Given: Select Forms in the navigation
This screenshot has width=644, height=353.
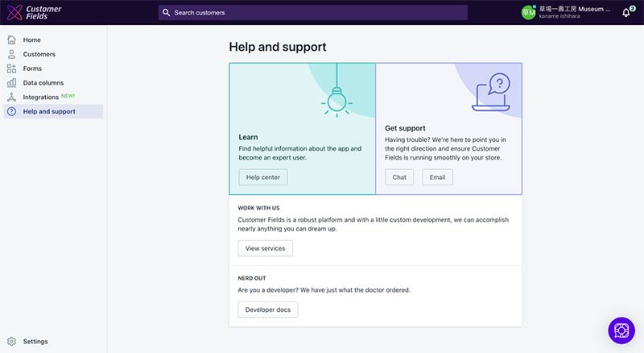Looking at the screenshot, I should (x=32, y=69).
